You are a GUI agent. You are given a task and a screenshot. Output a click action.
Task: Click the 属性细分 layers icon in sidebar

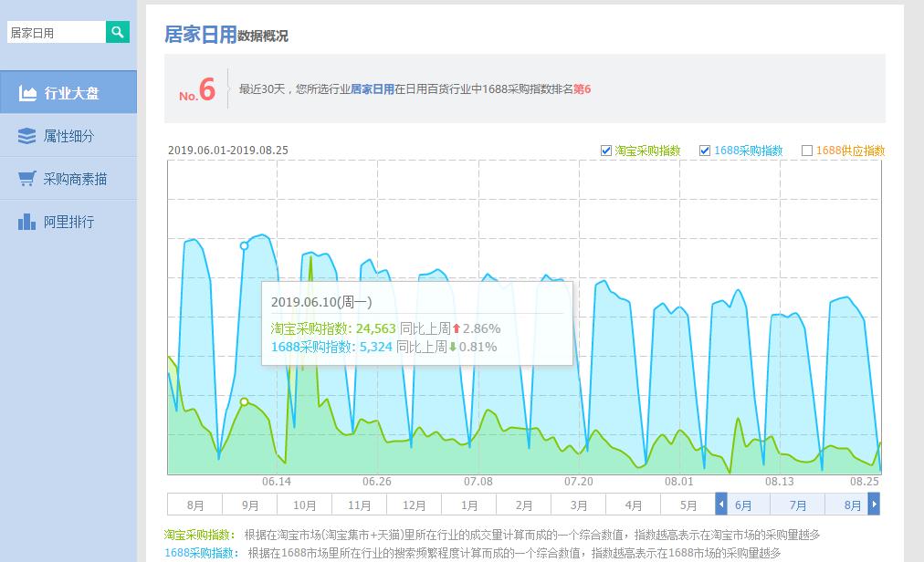(x=28, y=135)
